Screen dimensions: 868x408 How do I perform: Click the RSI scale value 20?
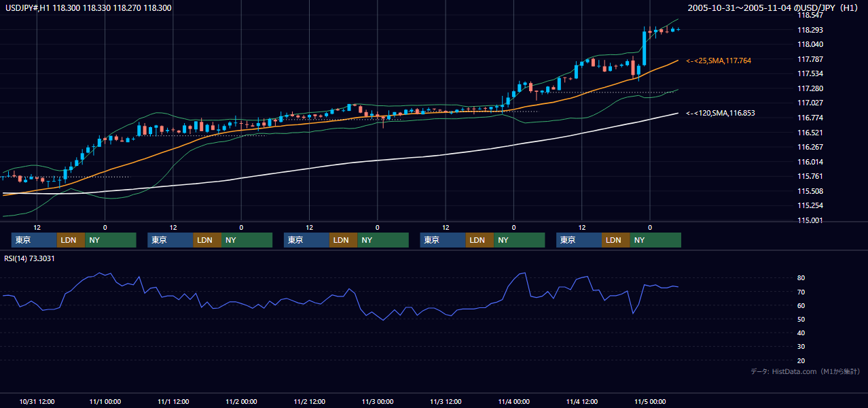801,360
